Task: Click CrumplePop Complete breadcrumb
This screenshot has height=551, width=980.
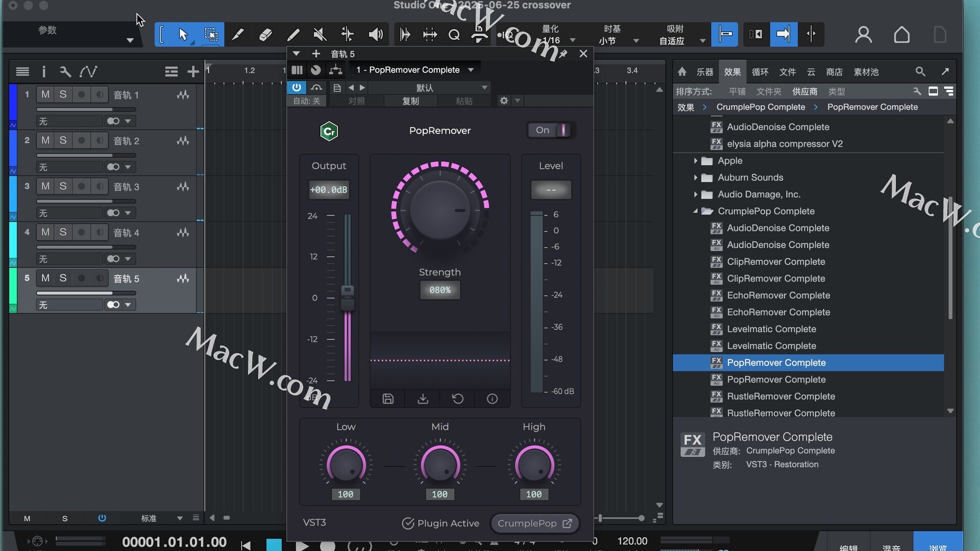Action: [x=761, y=107]
